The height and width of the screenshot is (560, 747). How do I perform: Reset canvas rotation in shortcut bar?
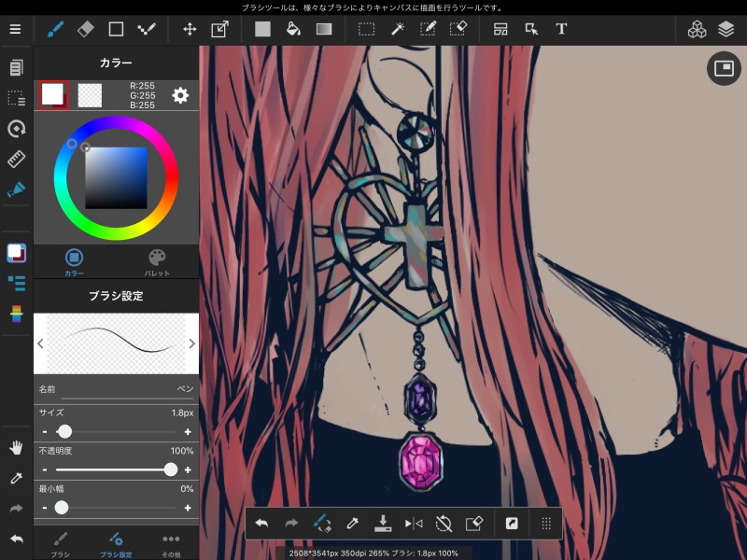444,524
